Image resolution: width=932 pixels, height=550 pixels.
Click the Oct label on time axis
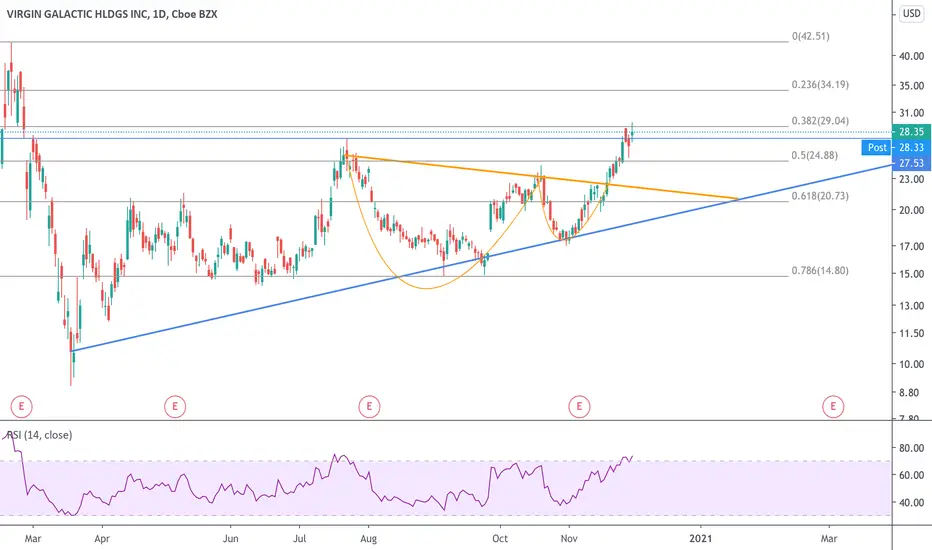500,538
